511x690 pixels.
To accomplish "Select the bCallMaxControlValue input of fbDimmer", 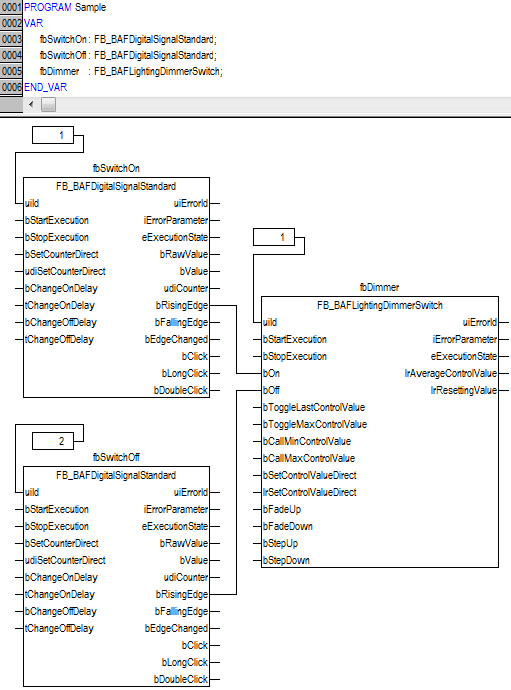I will pos(309,459).
